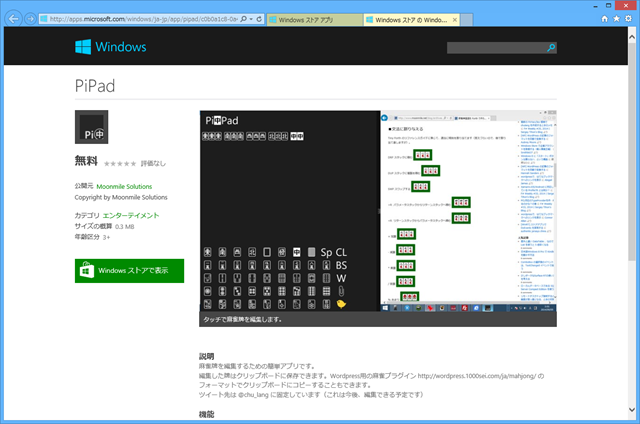The image size is (640, 424).
Task: Open Favorites star icon
Action: [616, 19]
